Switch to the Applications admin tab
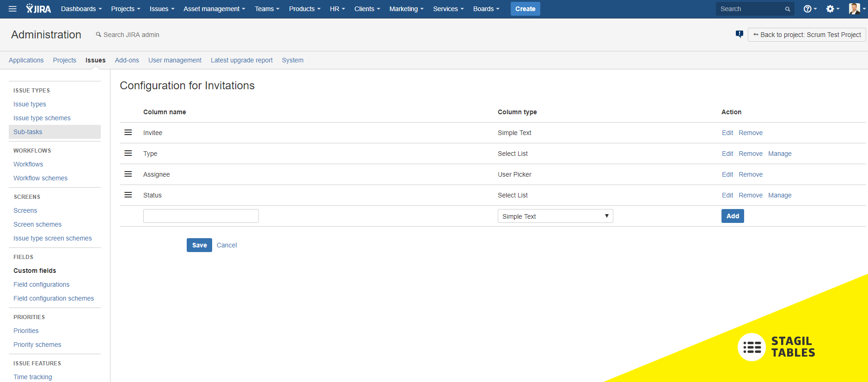The image size is (868, 382). coord(26,60)
